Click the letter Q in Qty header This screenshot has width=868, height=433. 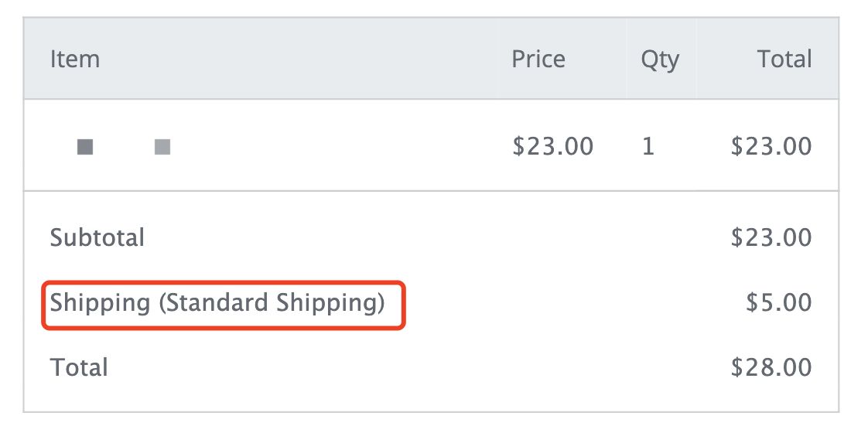click(650, 60)
